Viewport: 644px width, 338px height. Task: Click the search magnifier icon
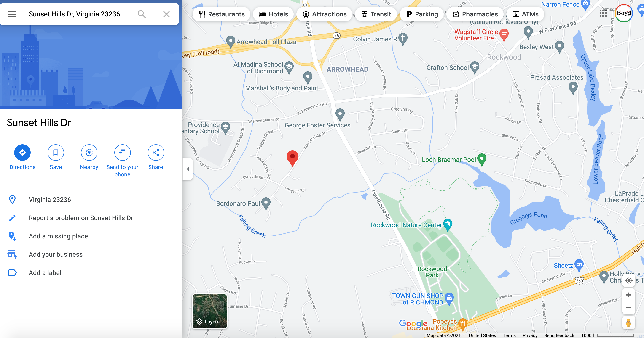(142, 14)
